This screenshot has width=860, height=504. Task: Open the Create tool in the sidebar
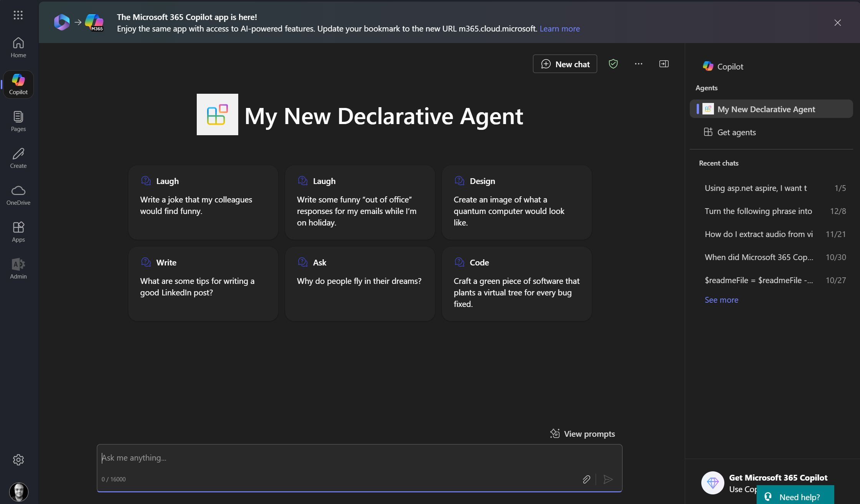18,157
